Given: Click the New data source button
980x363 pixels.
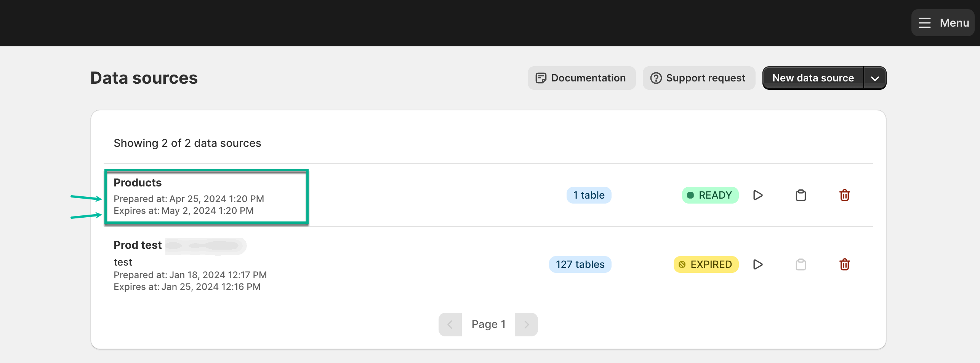Looking at the screenshot, I should (812, 78).
